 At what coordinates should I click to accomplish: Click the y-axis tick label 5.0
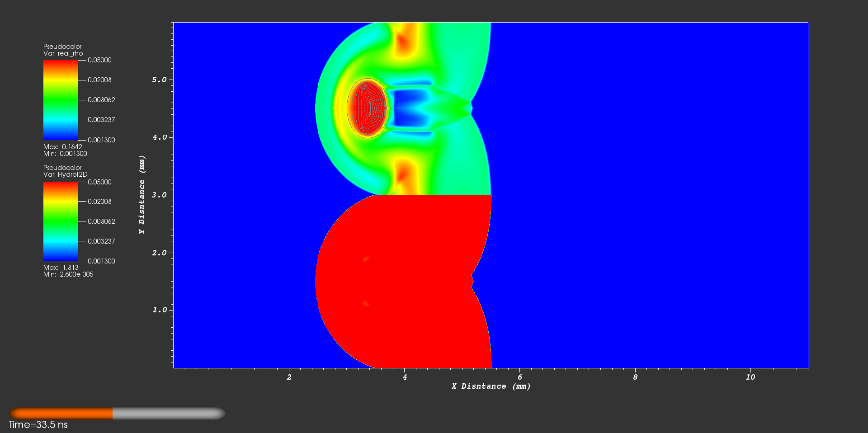tap(159, 80)
